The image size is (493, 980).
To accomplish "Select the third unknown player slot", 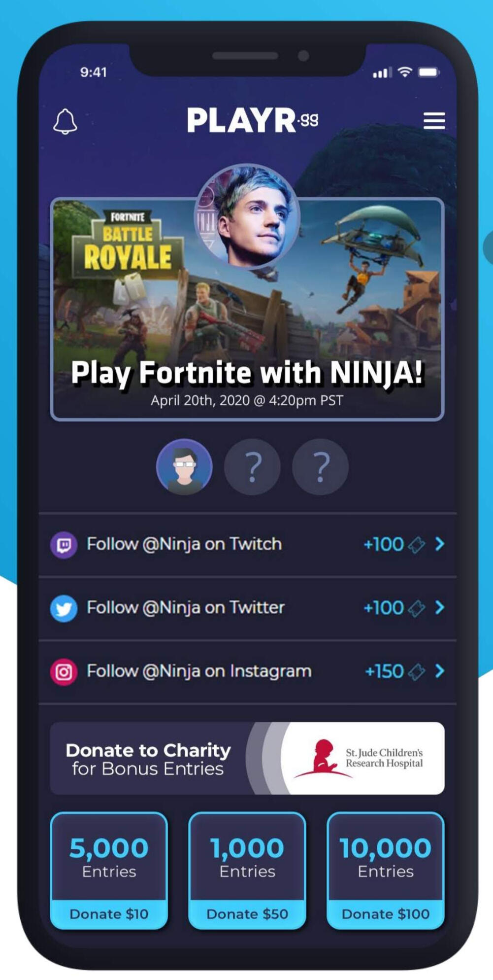I will click(320, 466).
